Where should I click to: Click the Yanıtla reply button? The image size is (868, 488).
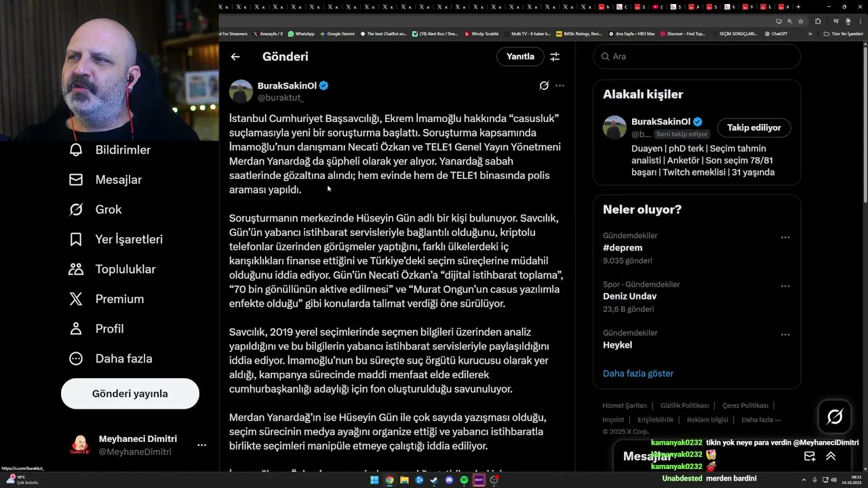[x=520, y=57]
